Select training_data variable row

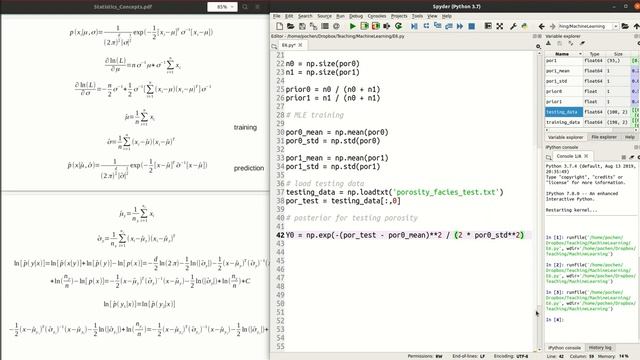coord(593,122)
